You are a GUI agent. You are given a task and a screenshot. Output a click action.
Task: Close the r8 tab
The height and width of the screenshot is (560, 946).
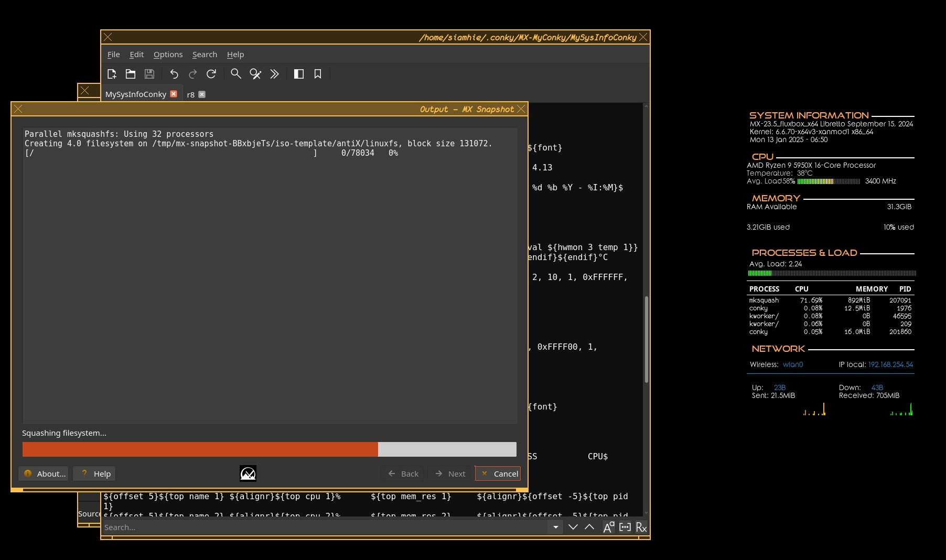pyautogui.click(x=202, y=94)
